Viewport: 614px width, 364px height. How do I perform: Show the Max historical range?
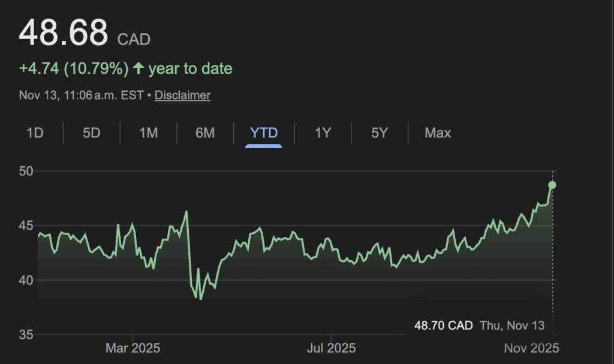coord(438,133)
